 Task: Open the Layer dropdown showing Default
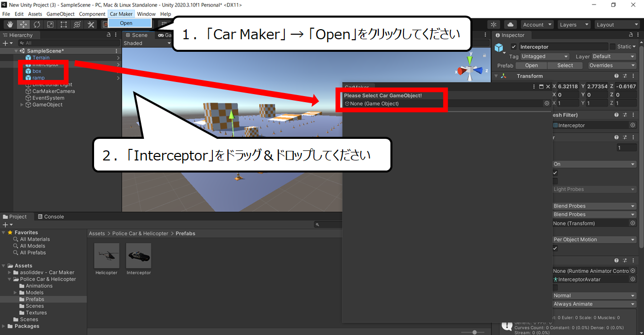pos(613,56)
